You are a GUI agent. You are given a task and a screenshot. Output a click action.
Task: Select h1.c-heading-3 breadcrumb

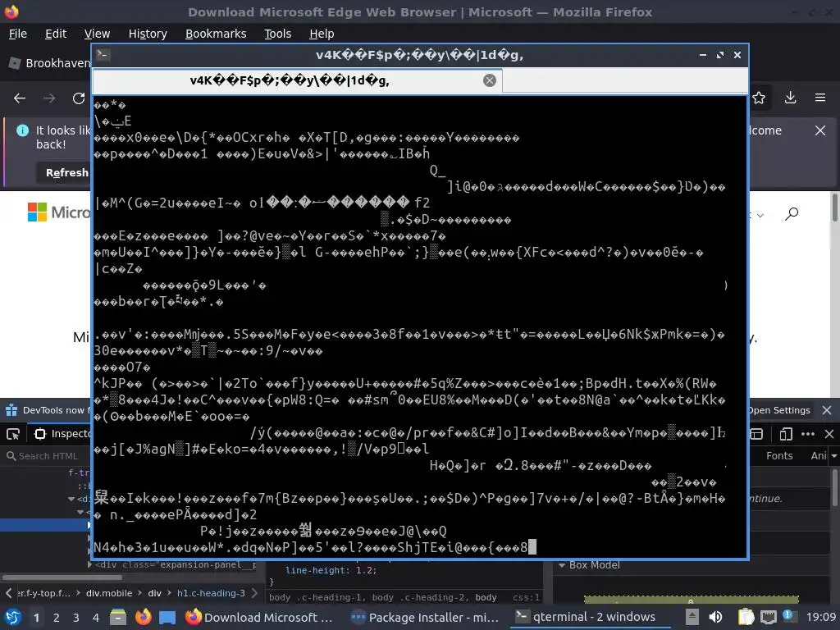tap(211, 594)
